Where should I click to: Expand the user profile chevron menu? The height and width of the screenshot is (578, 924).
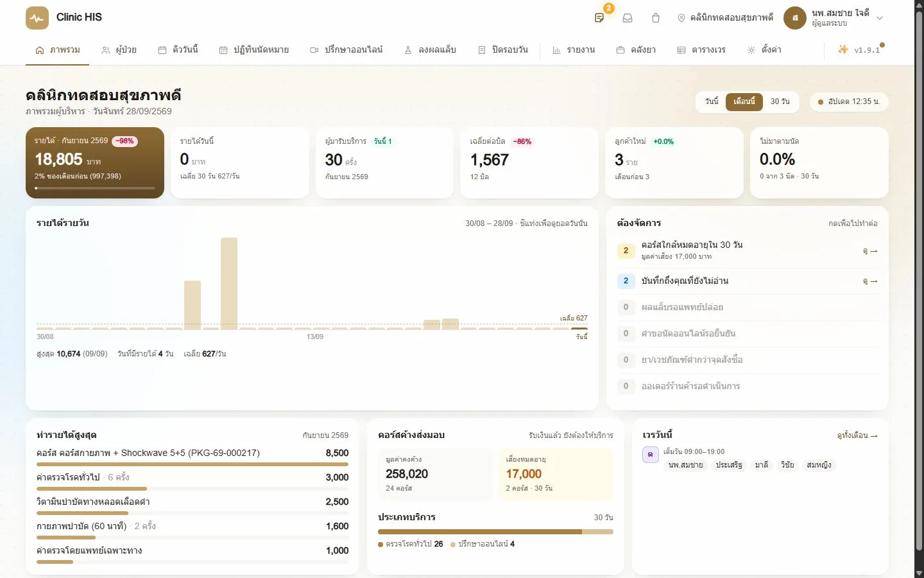(880, 18)
